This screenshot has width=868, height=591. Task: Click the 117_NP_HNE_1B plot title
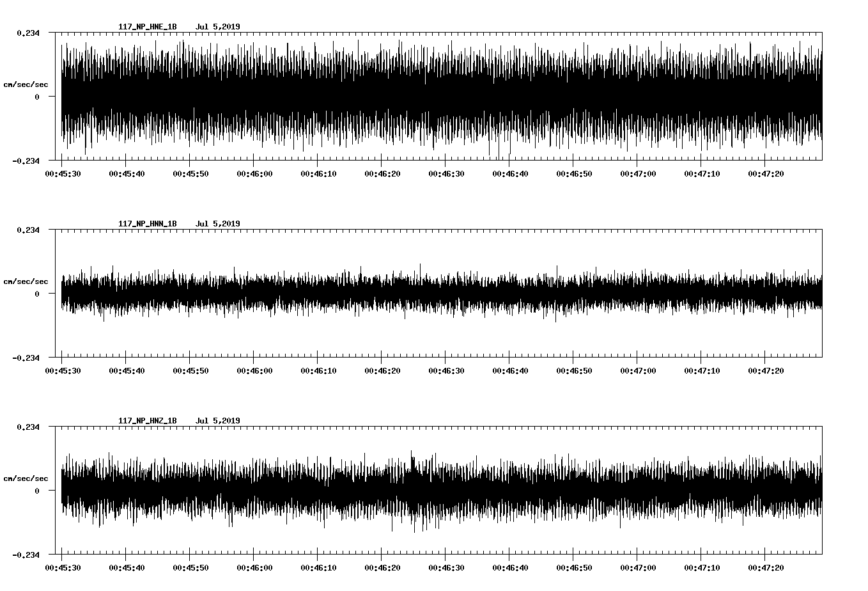pos(148,27)
